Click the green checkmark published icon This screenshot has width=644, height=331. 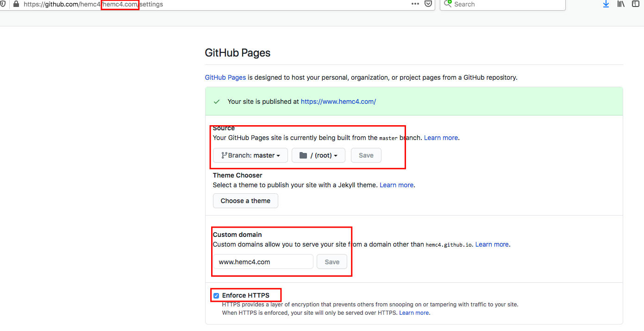point(216,102)
